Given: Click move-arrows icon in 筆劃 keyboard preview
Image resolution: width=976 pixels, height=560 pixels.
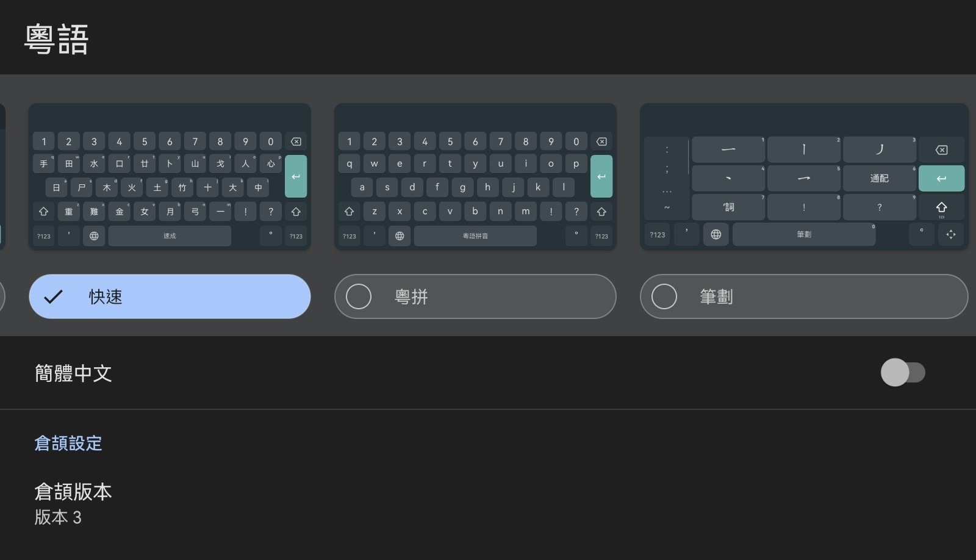Looking at the screenshot, I should click(x=950, y=234).
